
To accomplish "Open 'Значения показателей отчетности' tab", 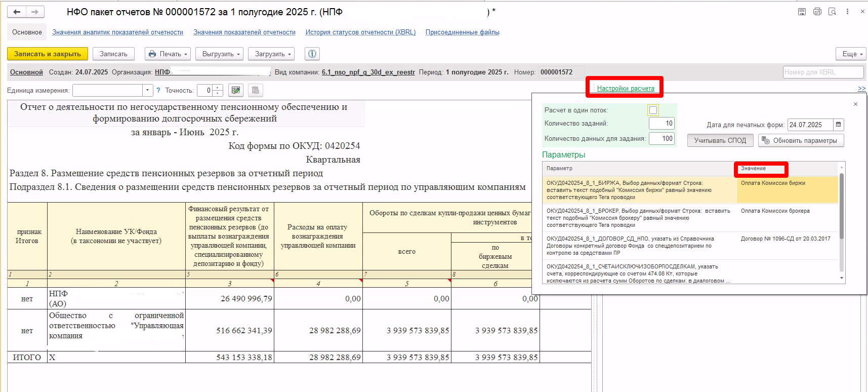I will (x=244, y=32).
